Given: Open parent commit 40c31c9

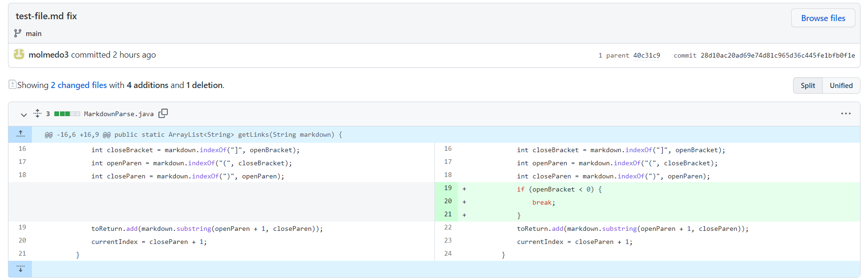Looking at the screenshot, I should click(646, 55).
